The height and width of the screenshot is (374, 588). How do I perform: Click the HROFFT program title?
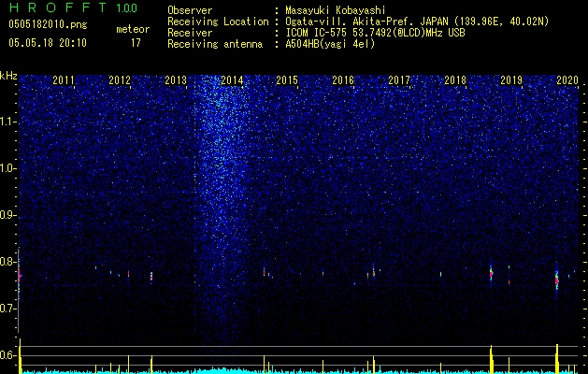coord(58,7)
